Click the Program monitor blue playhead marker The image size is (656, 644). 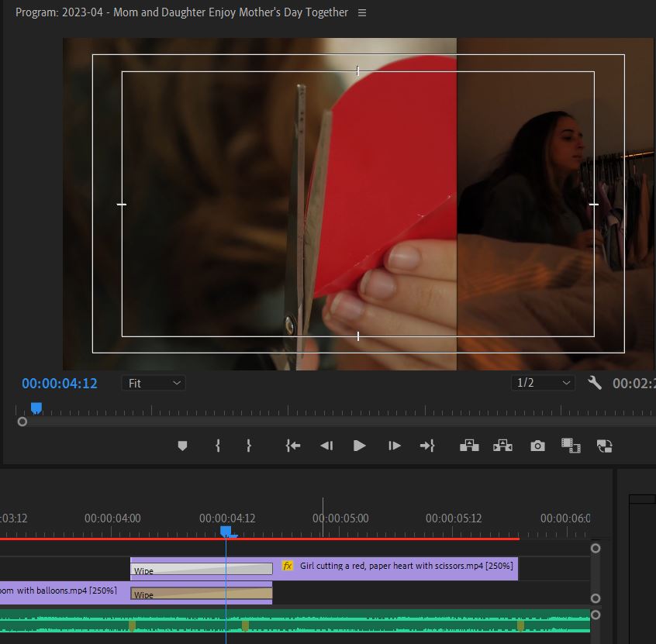pyautogui.click(x=36, y=408)
